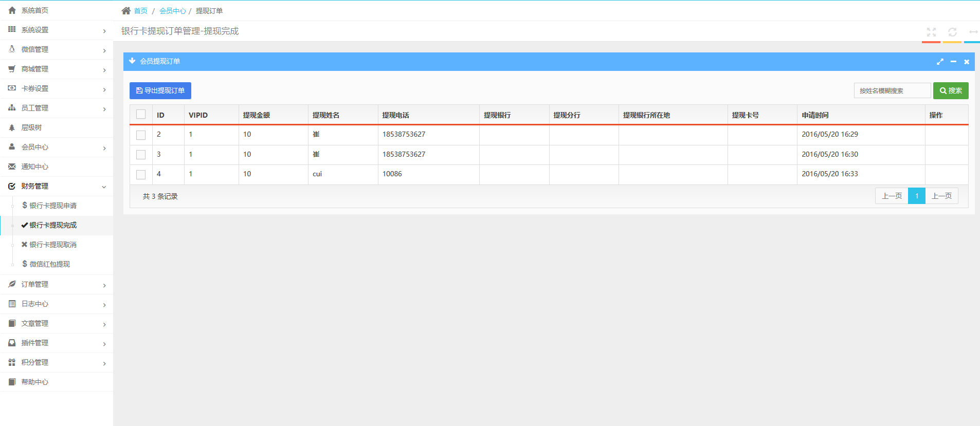
Task: Click the 按姓名模糊搜索 search input field
Action: [x=892, y=90]
